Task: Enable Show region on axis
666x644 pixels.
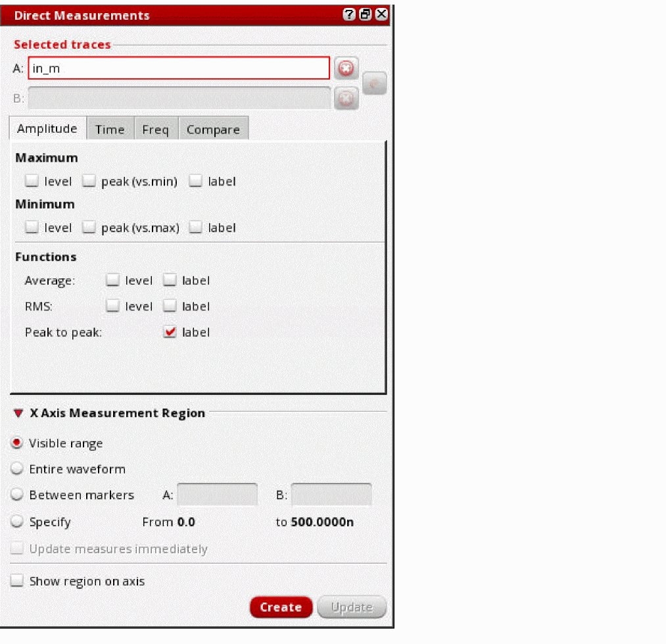Action: point(18,582)
